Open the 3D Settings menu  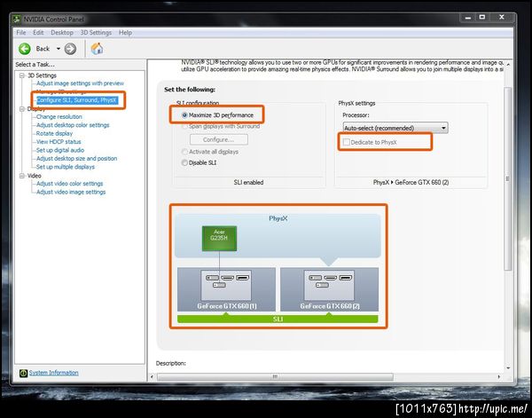coord(96,33)
